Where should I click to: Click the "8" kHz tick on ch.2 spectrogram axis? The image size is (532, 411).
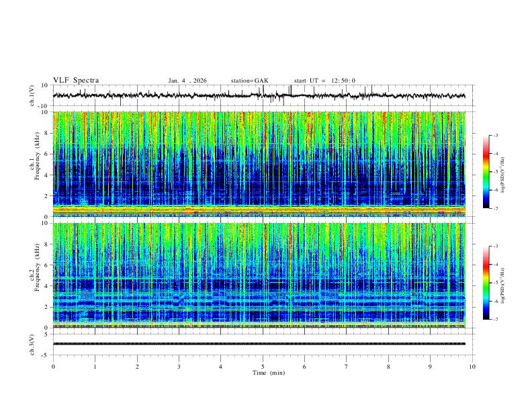coord(47,244)
